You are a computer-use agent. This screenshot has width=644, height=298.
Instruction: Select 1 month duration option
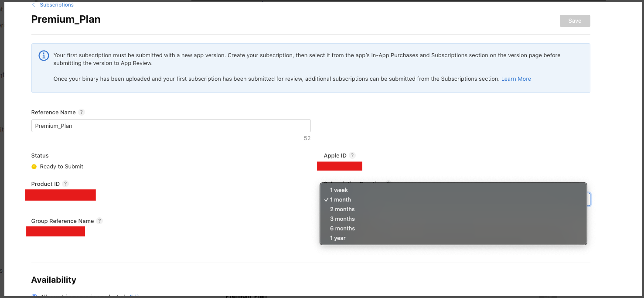(453, 199)
